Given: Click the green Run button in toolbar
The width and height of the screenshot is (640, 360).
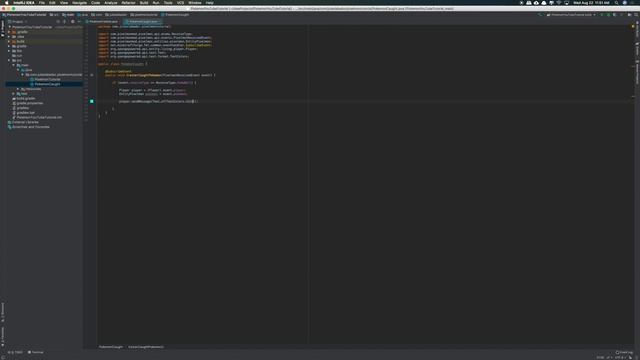Looking at the screenshot, I should click(601, 15).
